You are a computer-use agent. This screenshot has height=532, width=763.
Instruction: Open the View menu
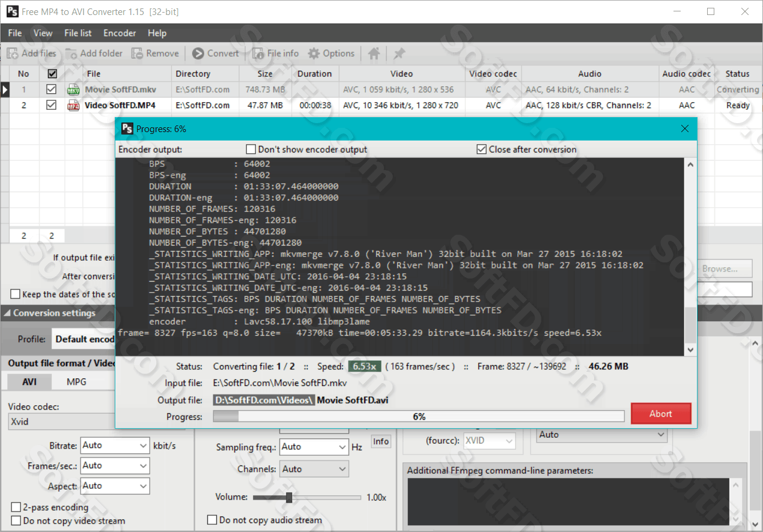(43, 33)
